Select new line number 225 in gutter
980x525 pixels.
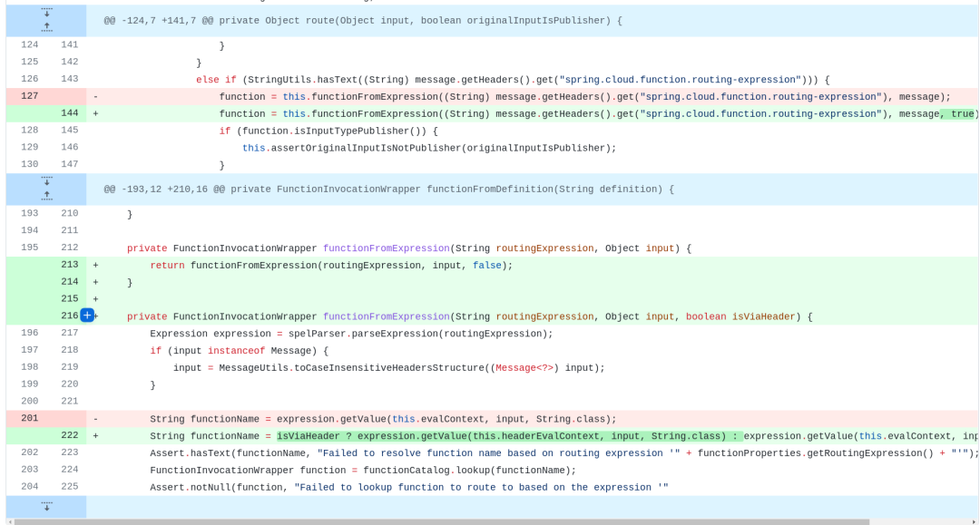click(69, 486)
